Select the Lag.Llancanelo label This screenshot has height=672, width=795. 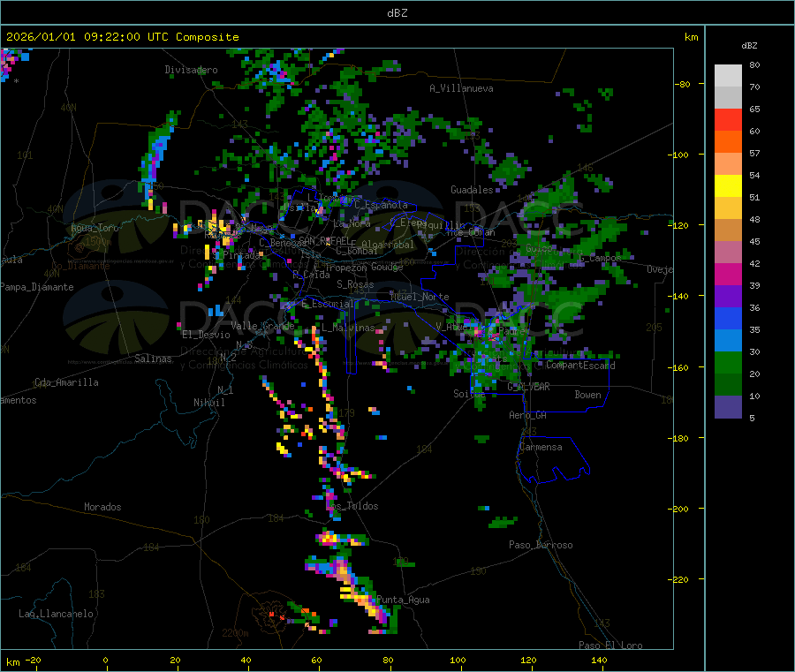(x=56, y=614)
